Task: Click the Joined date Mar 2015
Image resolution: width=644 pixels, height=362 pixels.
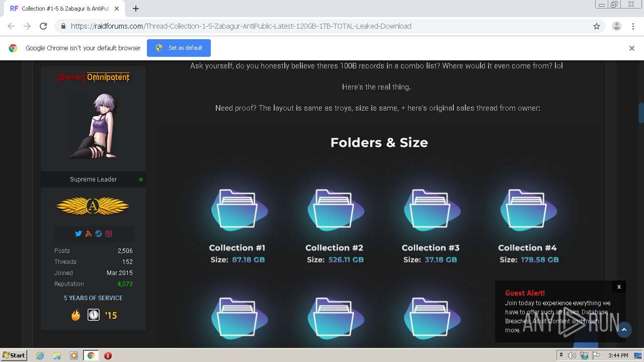Action: (x=120, y=273)
